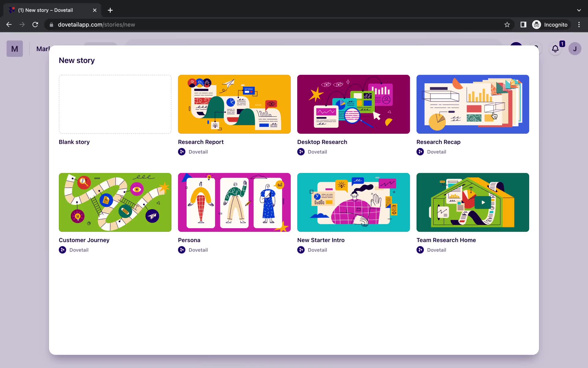The width and height of the screenshot is (588, 368).
Task: Click the user avatar icon top right
Action: [x=575, y=48]
